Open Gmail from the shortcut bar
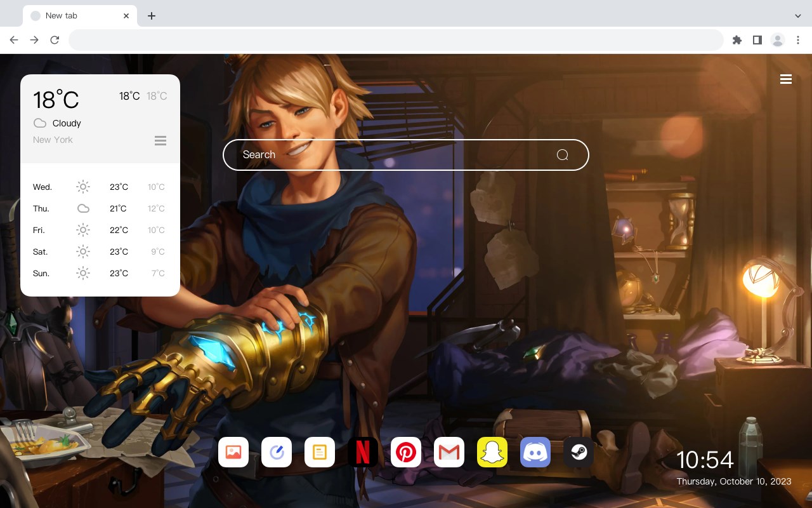The image size is (812, 508). pyautogui.click(x=449, y=452)
